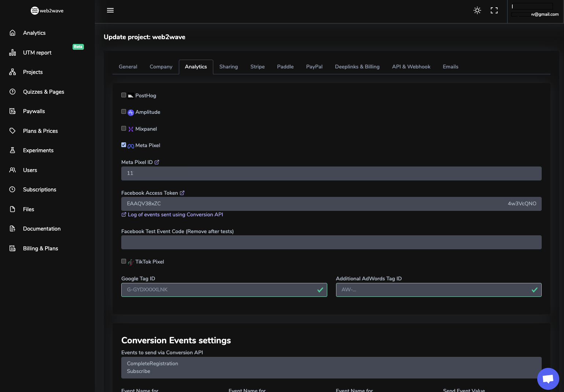Screen dimensions: 564x392
Task: Navigate to Projects in the sidebar
Action: 33,72
